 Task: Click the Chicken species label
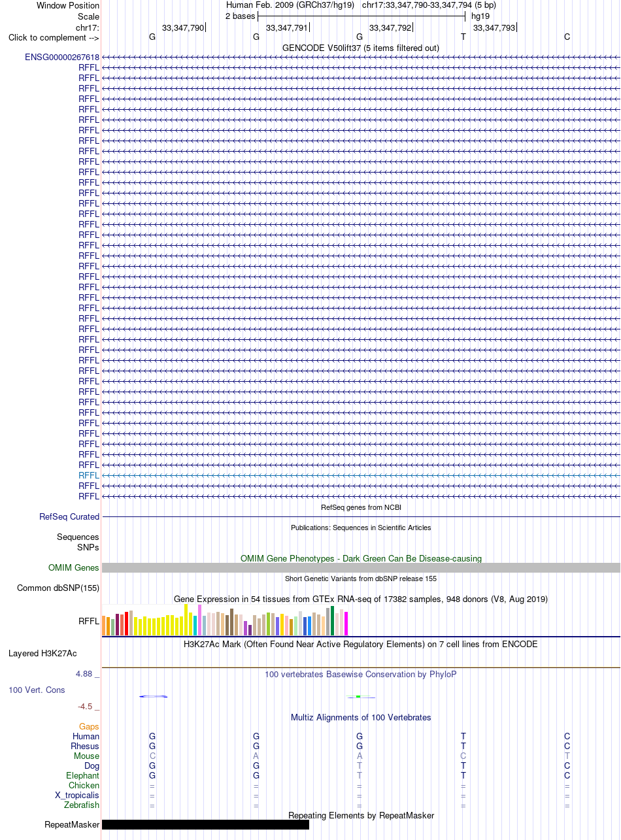tap(84, 785)
